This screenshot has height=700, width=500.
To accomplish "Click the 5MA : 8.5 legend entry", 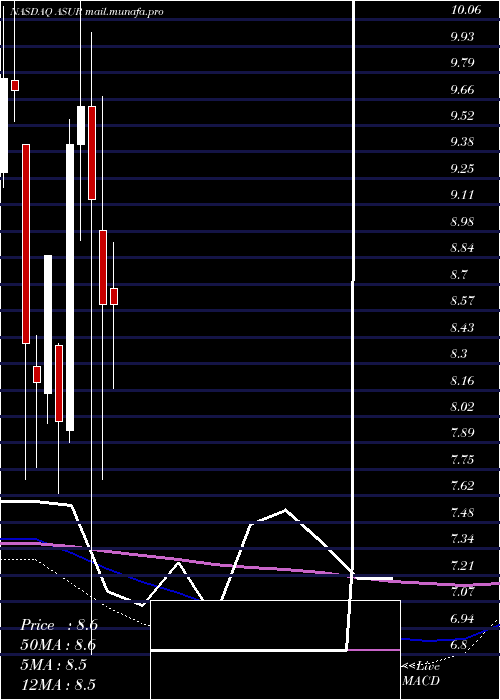I will pos(53,664).
